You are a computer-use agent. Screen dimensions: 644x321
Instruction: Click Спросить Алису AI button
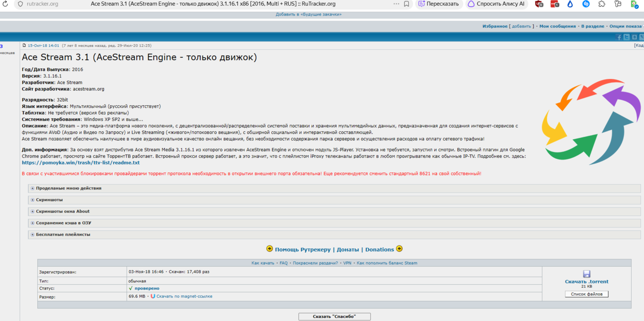coord(496,4)
